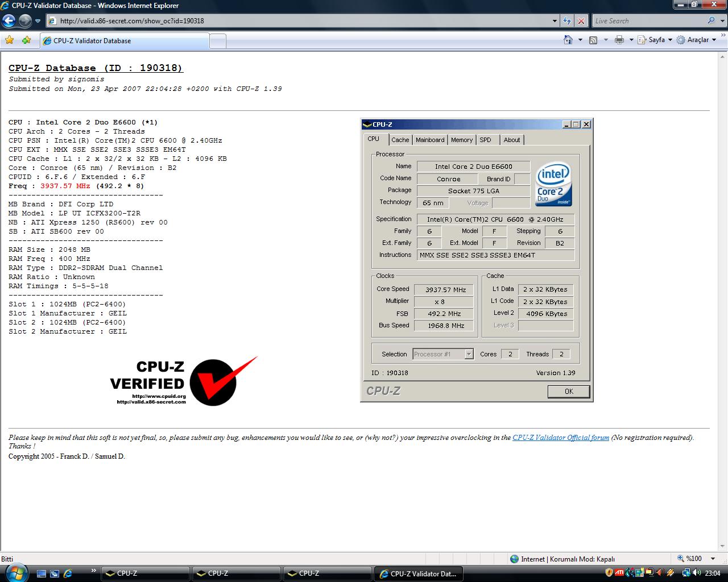The width and height of the screenshot is (728, 582).
Task: Expand the quick launch overflow chevron
Action: click(x=93, y=570)
